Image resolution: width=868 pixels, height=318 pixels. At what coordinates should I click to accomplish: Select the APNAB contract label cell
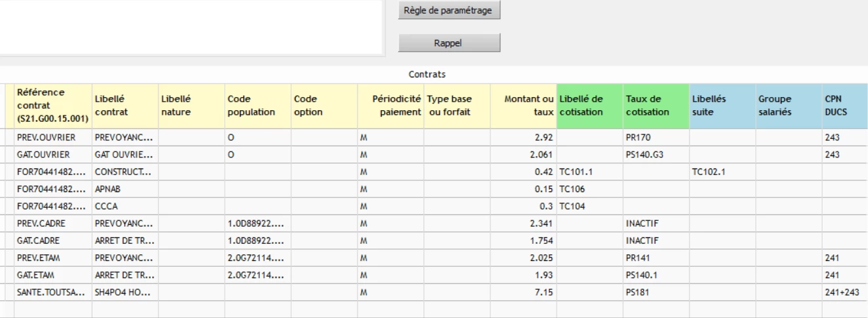tap(125, 189)
